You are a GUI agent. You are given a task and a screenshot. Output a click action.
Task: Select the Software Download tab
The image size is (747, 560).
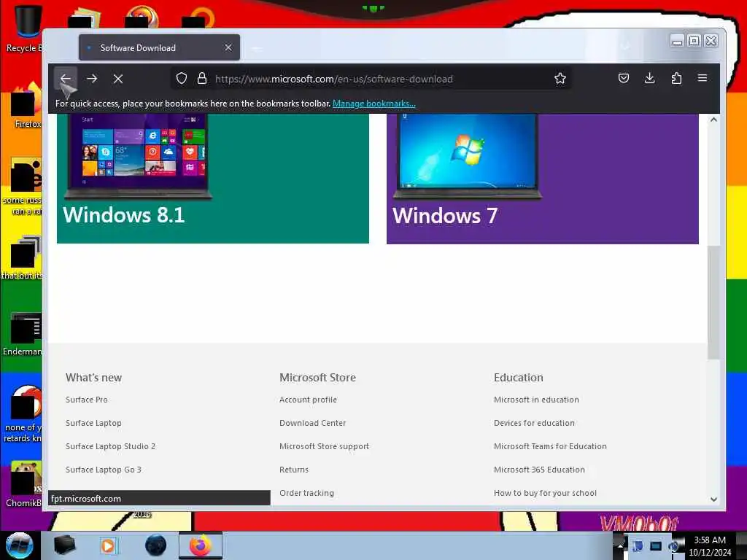pos(159,47)
